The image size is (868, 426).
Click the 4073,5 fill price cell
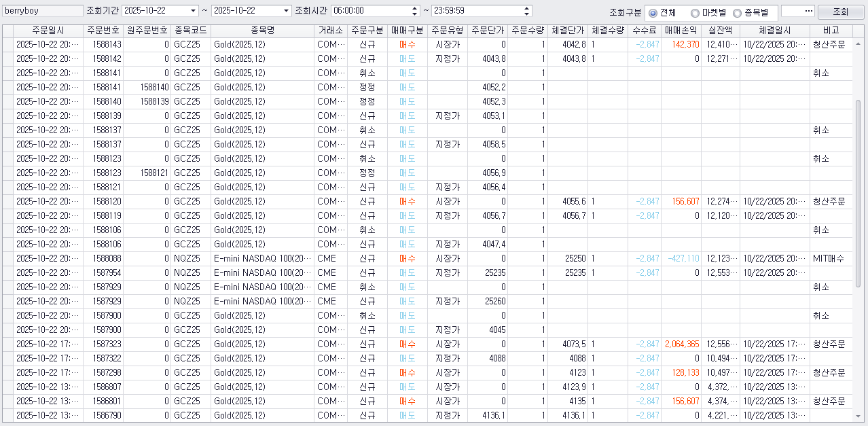click(568, 344)
